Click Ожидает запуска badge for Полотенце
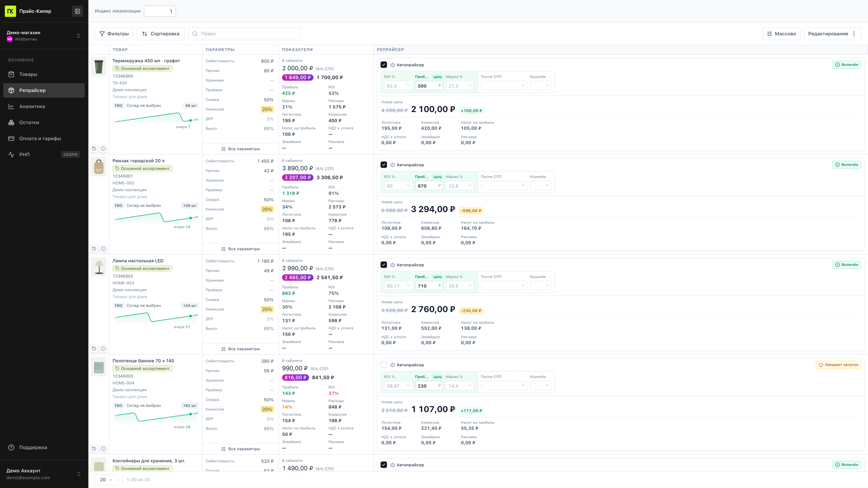Image resolution: width=868 pixels, height=488 pixels. point(838,365)
